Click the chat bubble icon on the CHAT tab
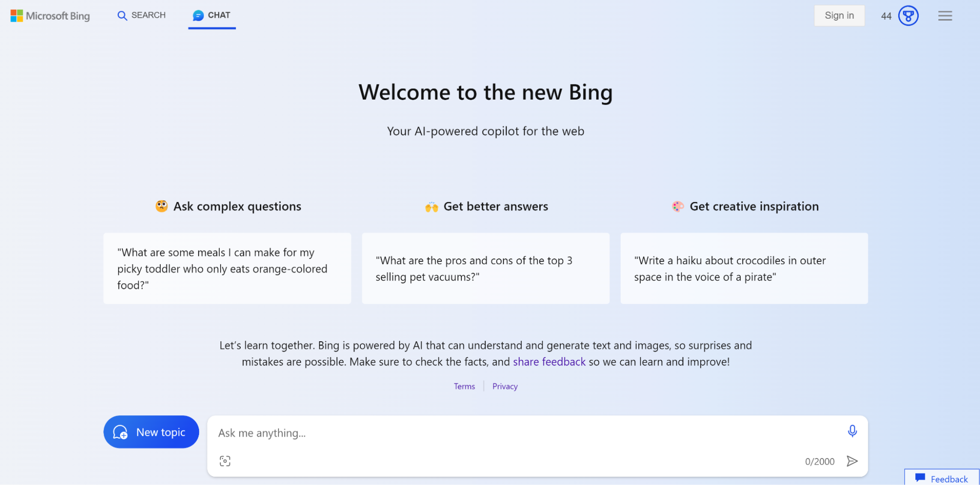The image size is (980, 485). [x=198, y=16]
